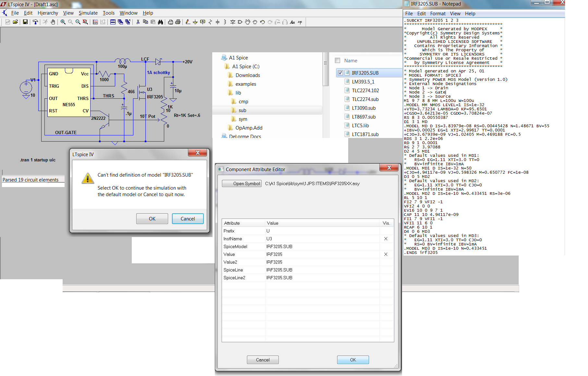The height and width of the screenshot is (376, 588).
Task: Select the A1 Spice (C:) drive
Action: [x=246, y=67]
